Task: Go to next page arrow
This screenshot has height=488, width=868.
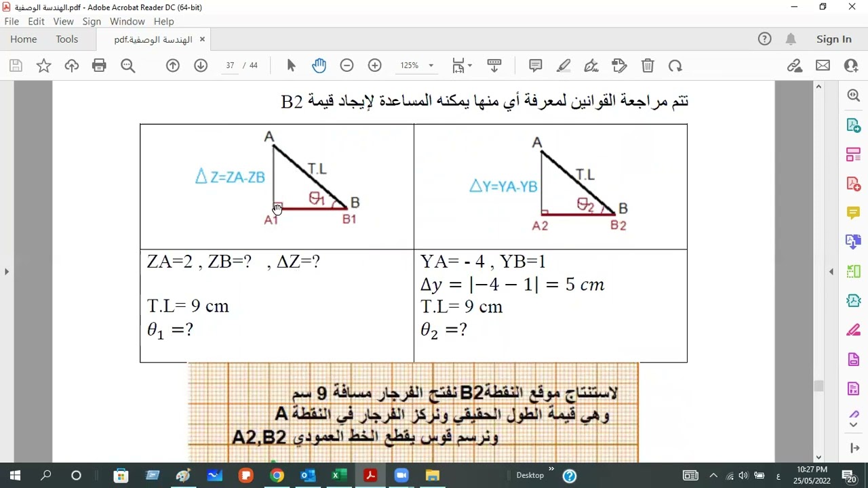Action: [201, 66]
